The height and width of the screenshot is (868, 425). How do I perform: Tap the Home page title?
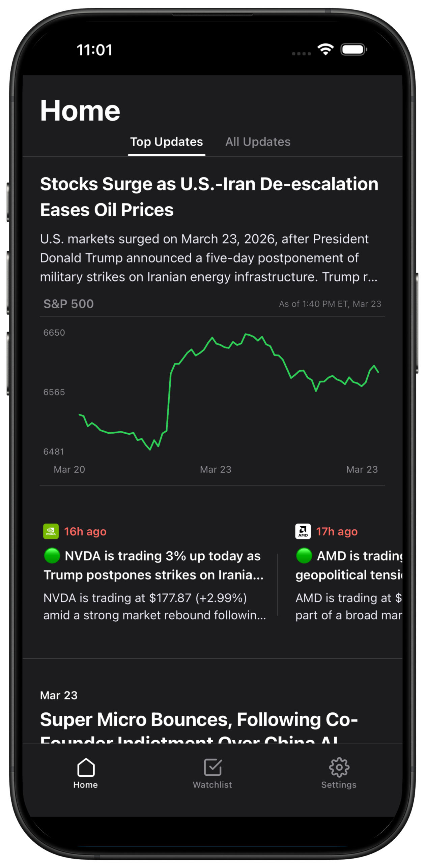[80, 111]
